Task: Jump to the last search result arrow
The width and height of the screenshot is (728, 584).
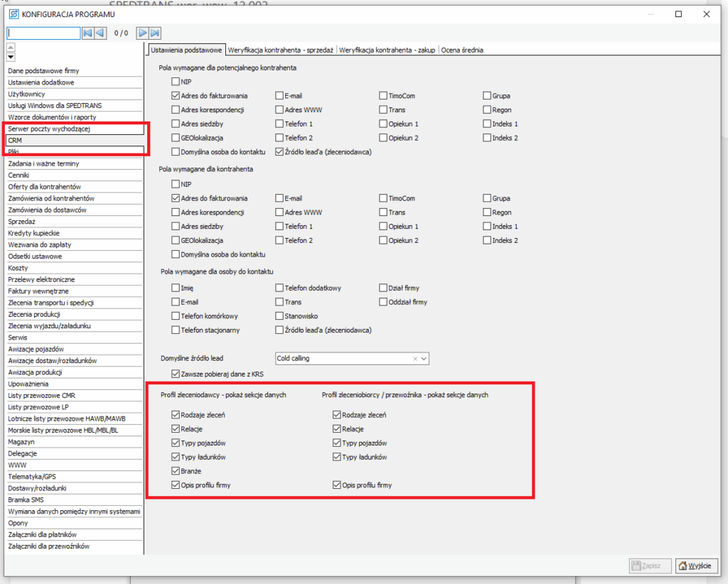Action: point(155,33)
